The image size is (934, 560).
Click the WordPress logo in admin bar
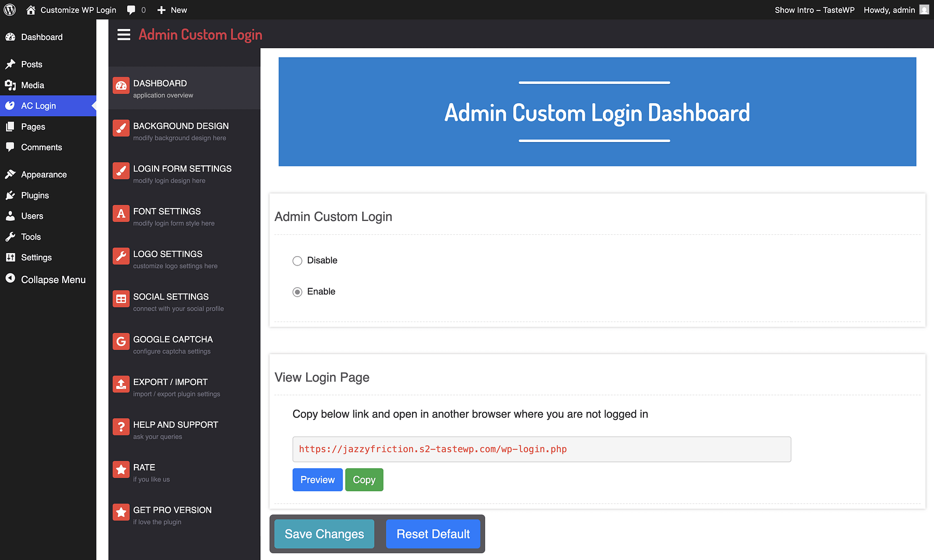(x=9, y=9)
